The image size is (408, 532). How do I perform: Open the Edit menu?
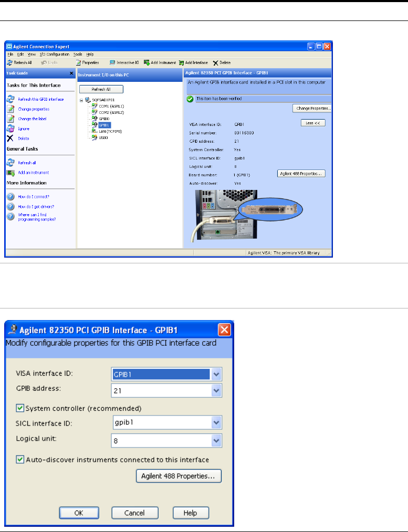20,54
